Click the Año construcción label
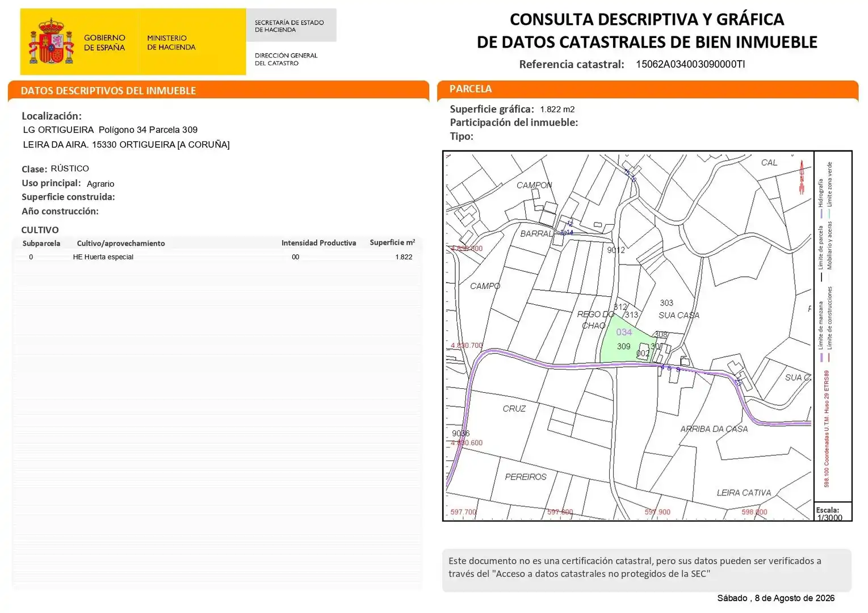Viewport: 868px width, 613px height. [60, 211]
